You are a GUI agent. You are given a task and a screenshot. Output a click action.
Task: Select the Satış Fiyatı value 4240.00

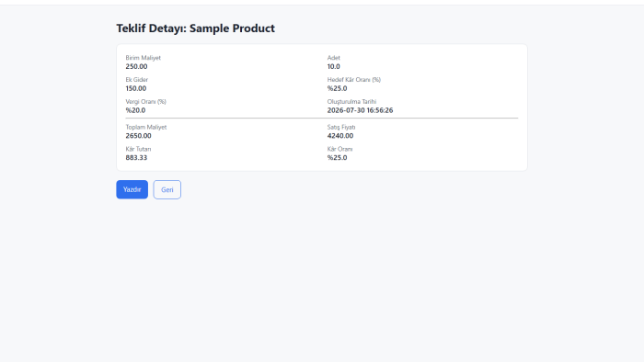coord(340,136)
